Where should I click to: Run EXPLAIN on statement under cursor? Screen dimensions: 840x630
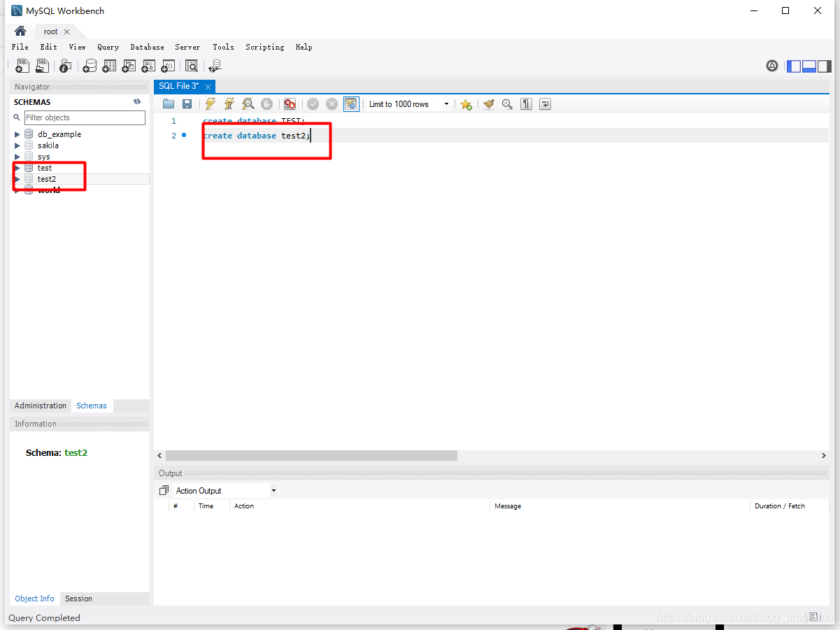pyautogui.click(x=248, y=104)
